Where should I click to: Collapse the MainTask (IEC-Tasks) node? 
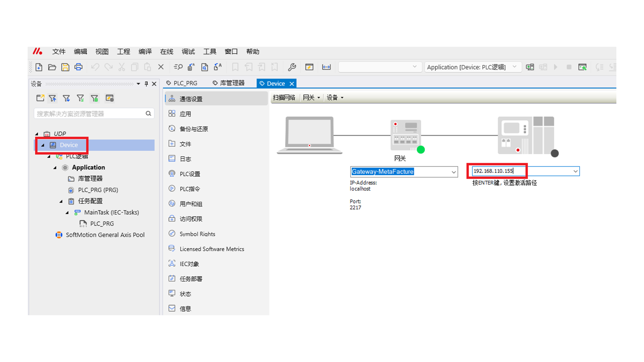[x=67, y=213]
